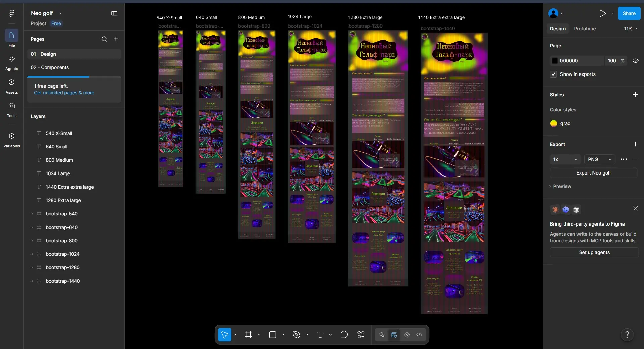Switch to the Prototype tab

tap(585, 29)
